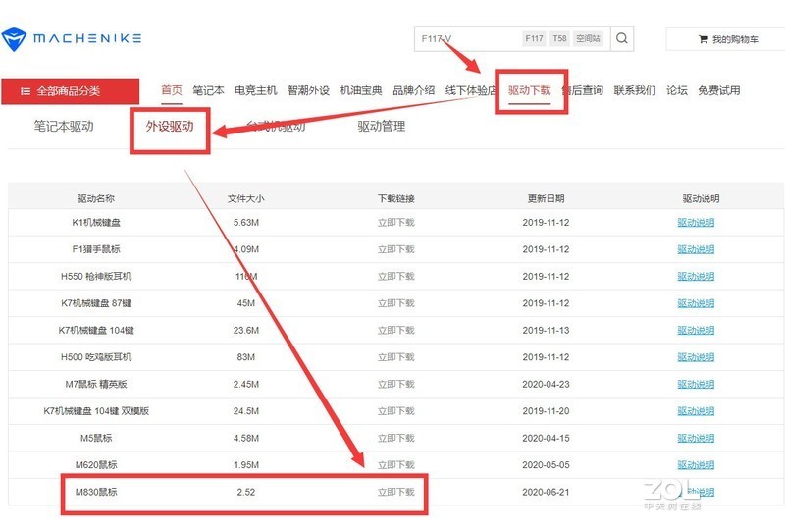Download H550 枪神版耳机 driver via 立即下载
785x532 pixels.
tap(396, 277)
